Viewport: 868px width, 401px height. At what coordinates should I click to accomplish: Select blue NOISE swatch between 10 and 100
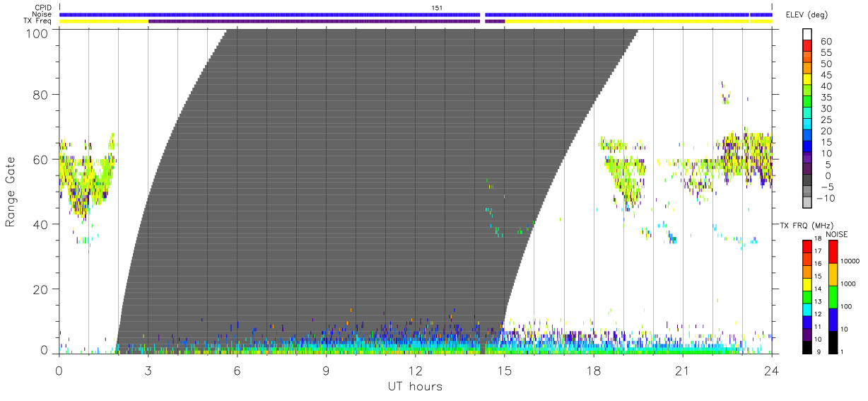833,319
